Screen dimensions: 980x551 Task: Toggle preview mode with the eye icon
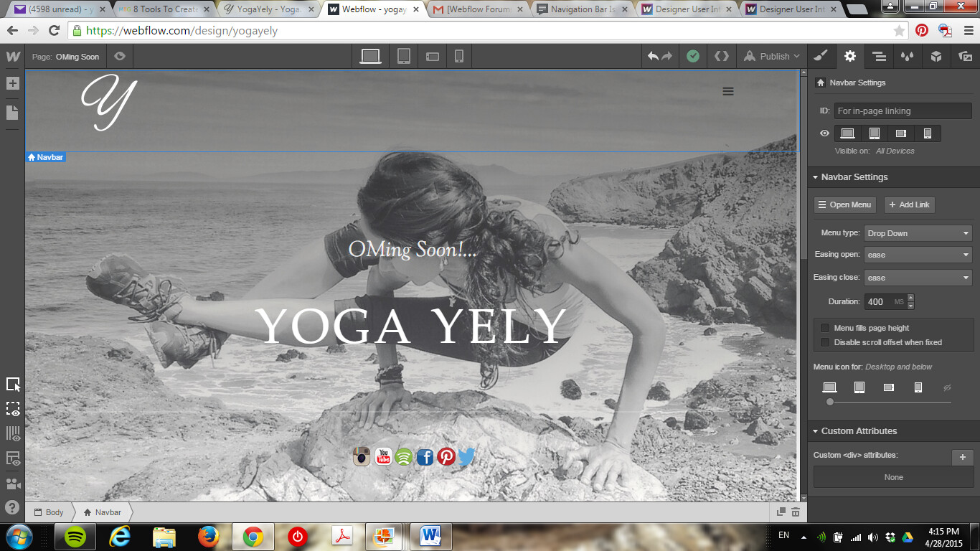coord(119,56)
